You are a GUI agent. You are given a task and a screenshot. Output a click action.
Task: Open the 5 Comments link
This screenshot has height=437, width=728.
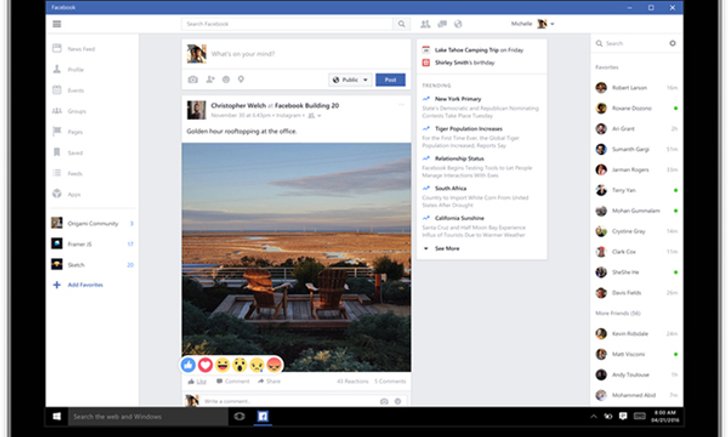(390, 381)
